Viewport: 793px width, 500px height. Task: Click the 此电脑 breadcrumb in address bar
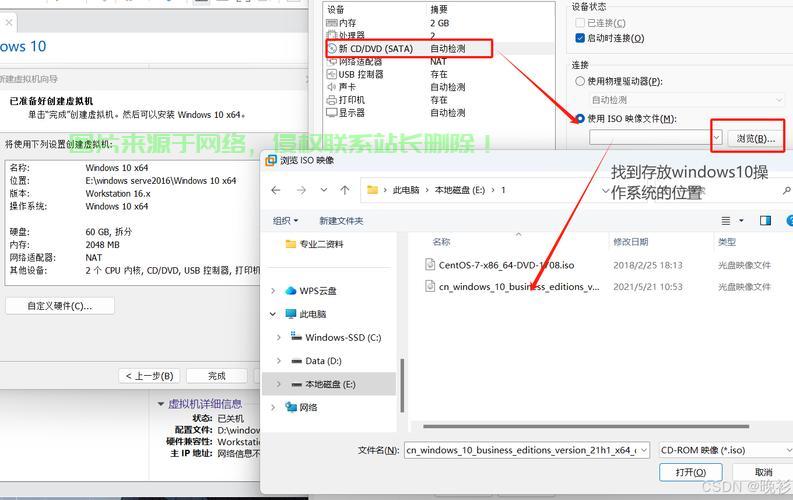click(406, 190)
